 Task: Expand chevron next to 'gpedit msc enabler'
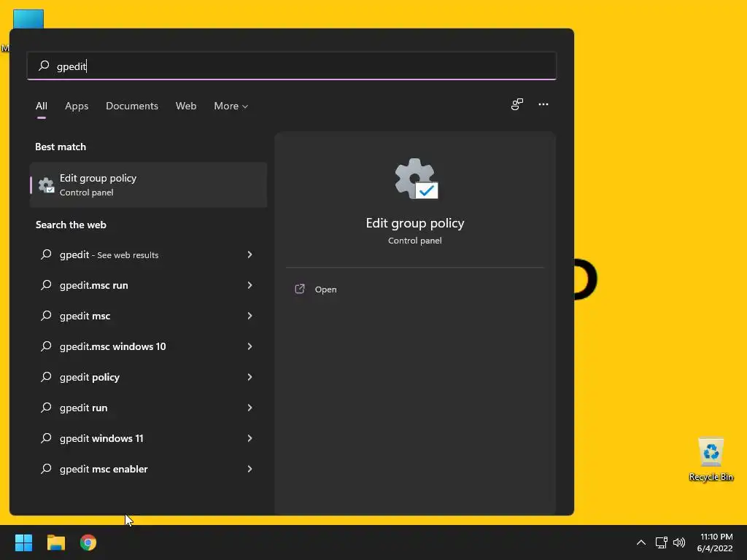(x=249, y=469)
